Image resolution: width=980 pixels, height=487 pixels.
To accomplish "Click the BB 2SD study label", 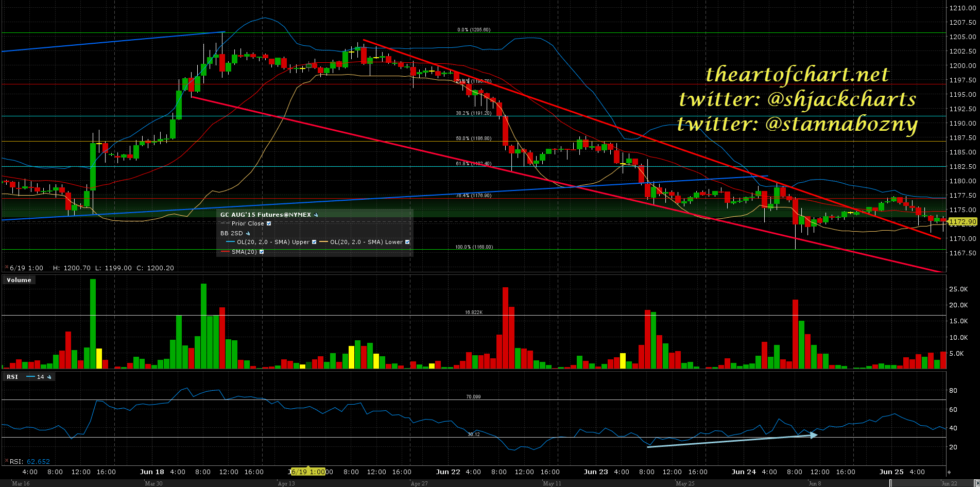I will click(x=231, y=233).
